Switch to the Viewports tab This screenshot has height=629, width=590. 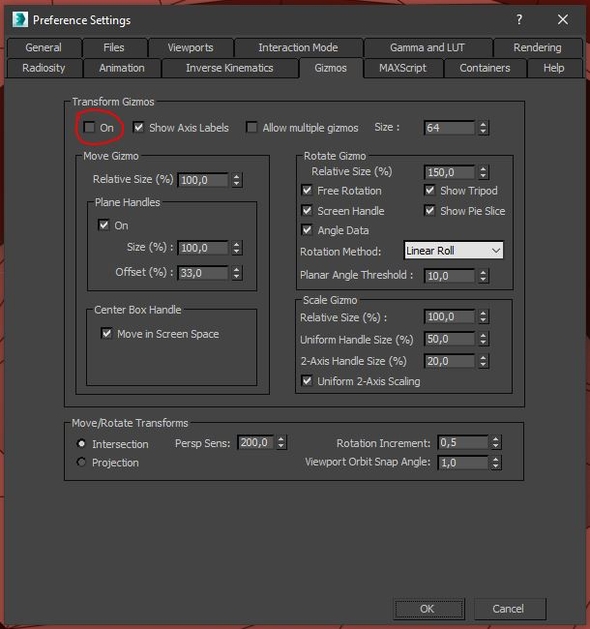191,48
